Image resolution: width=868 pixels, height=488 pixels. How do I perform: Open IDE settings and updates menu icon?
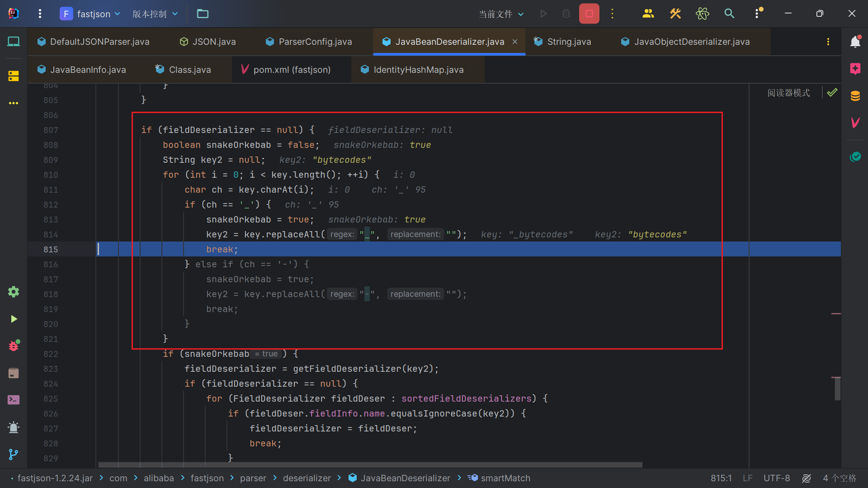pyautogui.click(x=758, y=13)
